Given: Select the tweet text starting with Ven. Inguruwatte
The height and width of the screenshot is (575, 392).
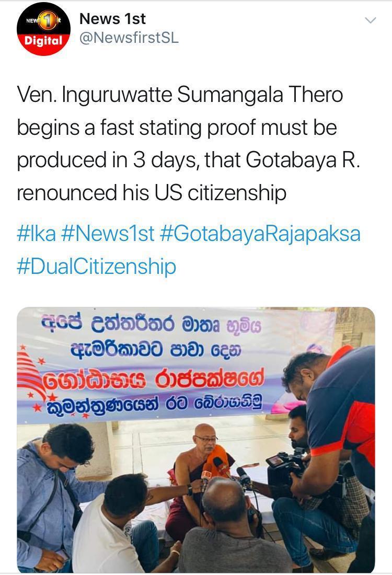Looking at the screenshot, I should coord(189,144).
